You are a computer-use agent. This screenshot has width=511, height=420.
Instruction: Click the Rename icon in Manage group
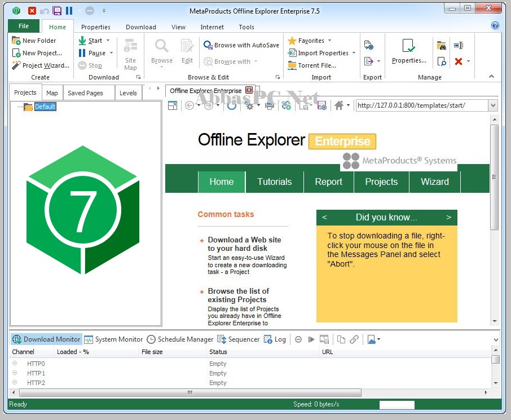click(x=459, y=45)
